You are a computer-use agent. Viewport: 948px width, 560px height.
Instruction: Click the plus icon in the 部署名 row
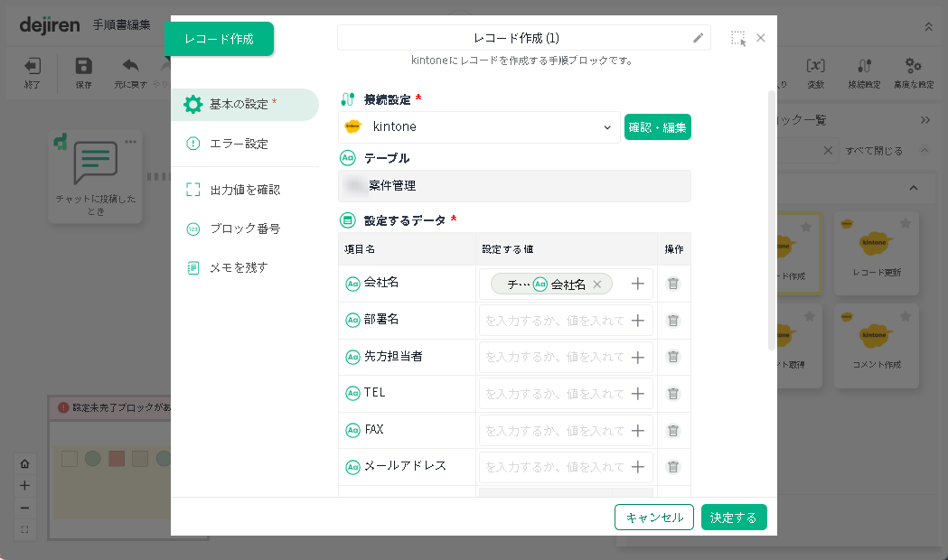point(638,321)
